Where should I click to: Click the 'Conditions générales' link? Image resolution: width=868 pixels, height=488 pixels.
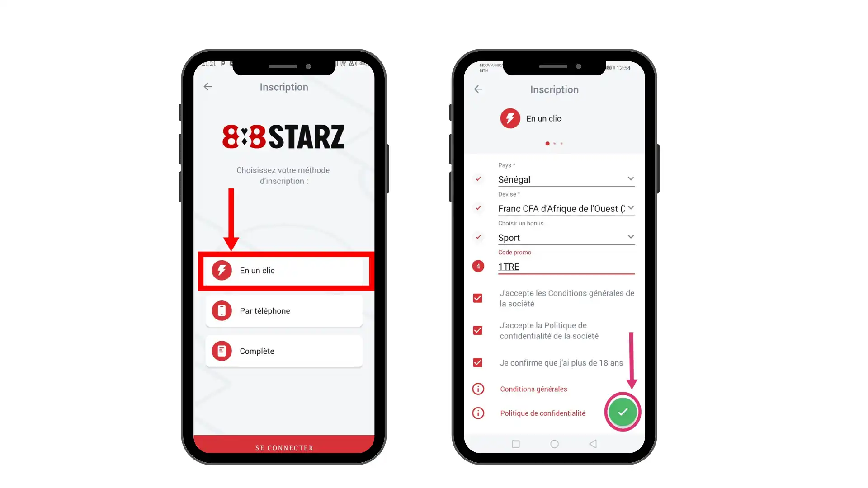tap(533, 389)
